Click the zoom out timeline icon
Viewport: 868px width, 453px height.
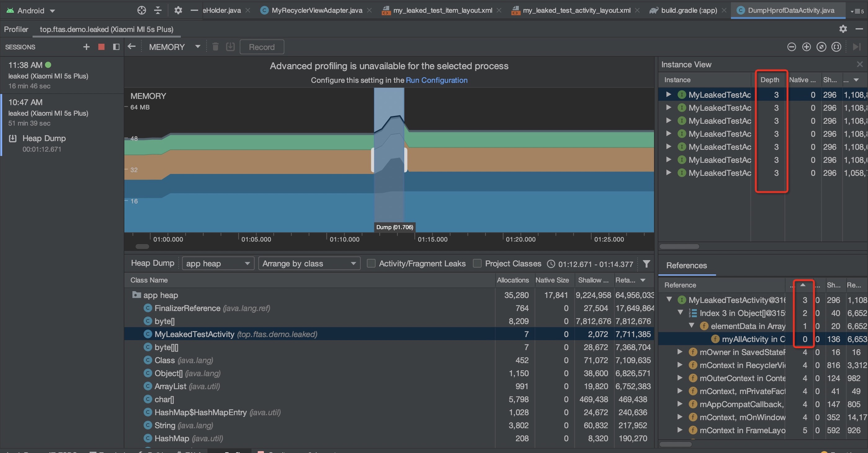point(791,47)
